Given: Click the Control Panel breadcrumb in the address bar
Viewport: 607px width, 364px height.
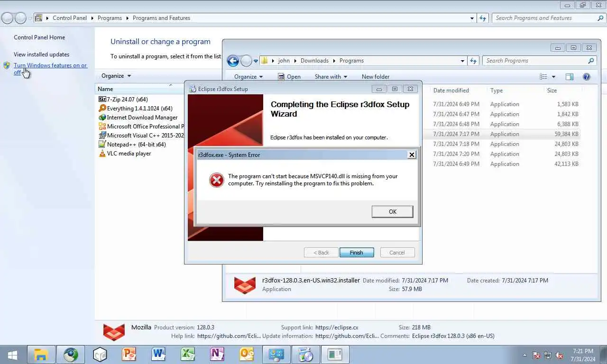Looking at the screenshot, I should tap(70, 18).
